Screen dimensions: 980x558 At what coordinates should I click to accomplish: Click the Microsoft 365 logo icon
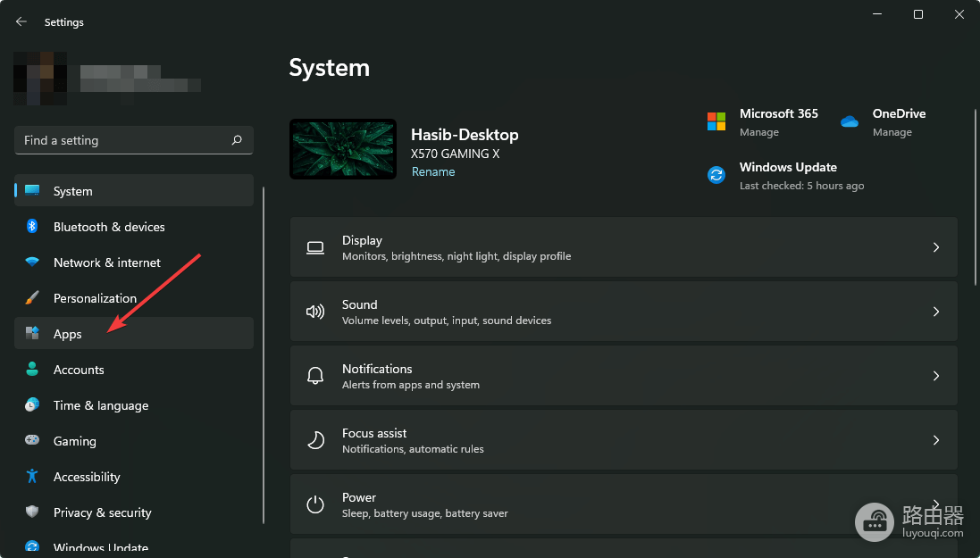click(716, 121)
